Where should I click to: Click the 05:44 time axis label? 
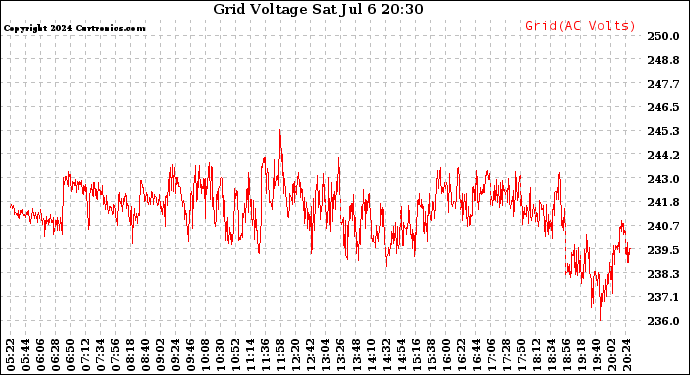click(x=26, y=355)
